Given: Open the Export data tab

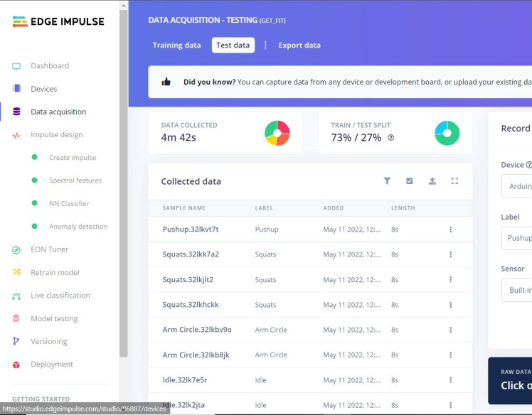Looking at the screenshot, I should pyautogui.click(x=299, y=45).
